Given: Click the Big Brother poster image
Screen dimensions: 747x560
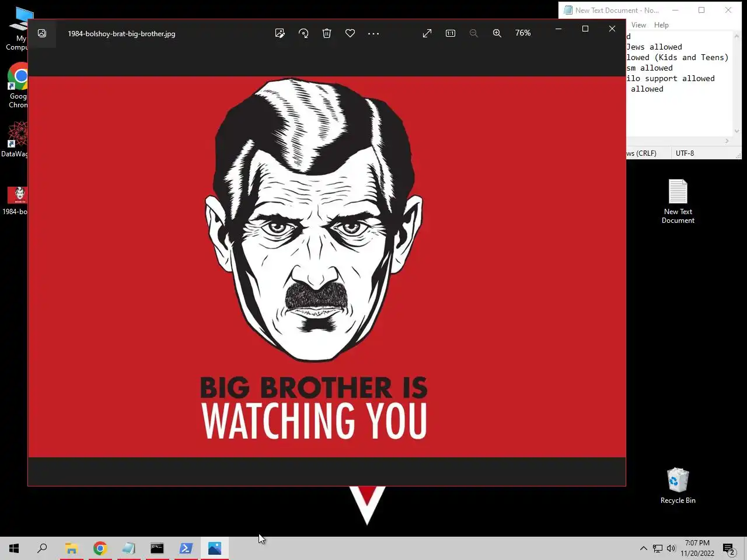Looking at the screenshot, I should tap(327, 267).
